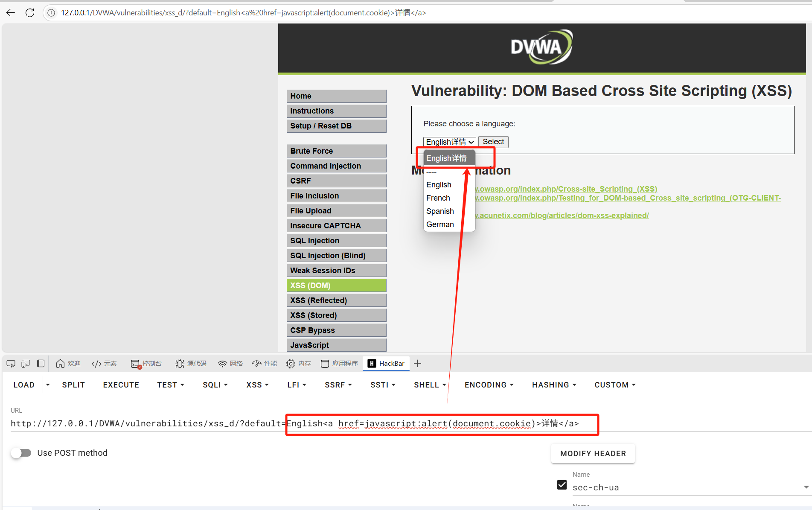Go to File Upload page
Image resolution: width=812 pixels, height=510 pixels.
tap(337, 211)
